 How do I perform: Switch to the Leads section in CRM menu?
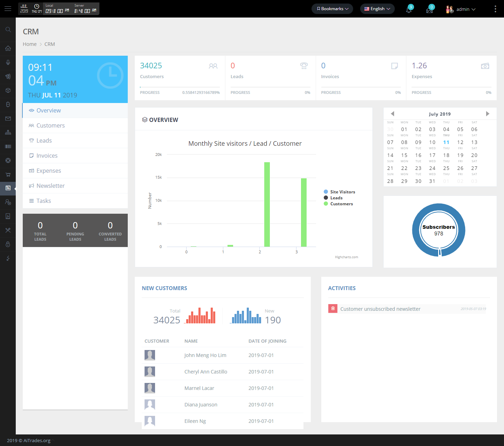44,140
